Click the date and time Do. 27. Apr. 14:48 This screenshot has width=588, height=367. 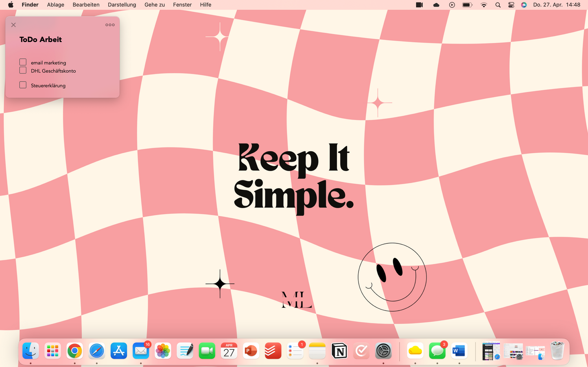(x=557, y=5)
